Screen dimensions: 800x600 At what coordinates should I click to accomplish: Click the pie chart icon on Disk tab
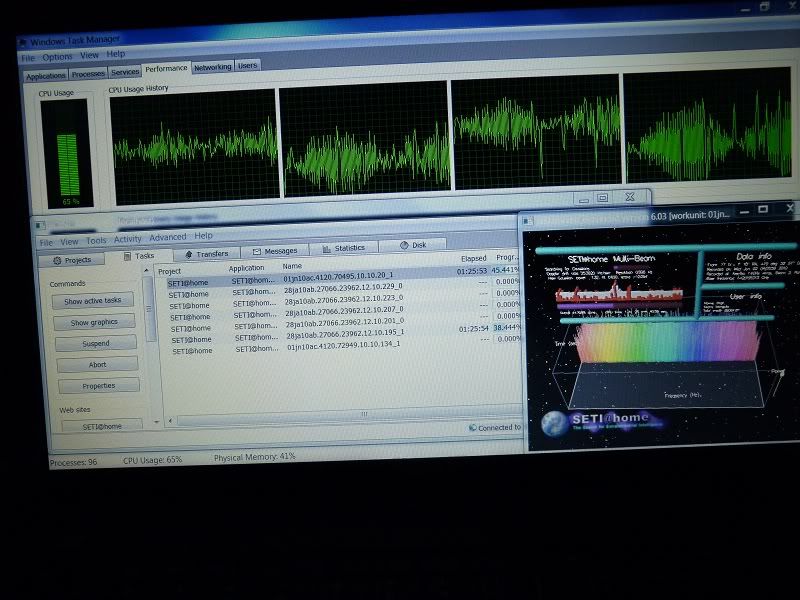coord(403,245)
